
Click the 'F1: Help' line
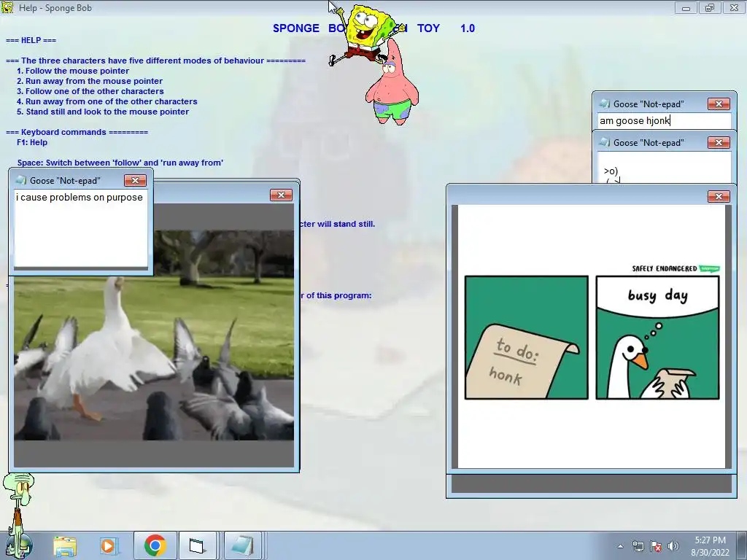[32, 142]
